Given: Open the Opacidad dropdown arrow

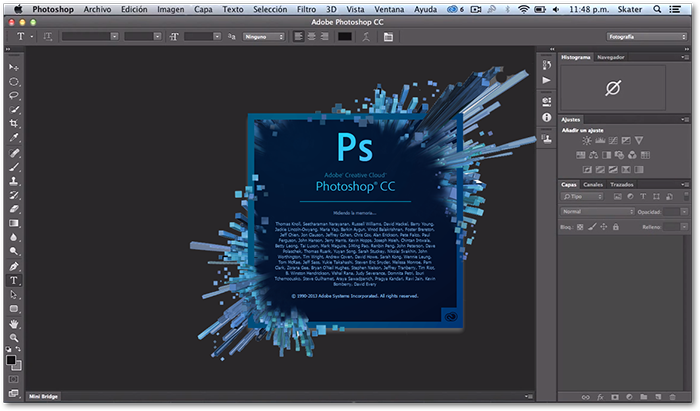Looking at the screenshot, I should point(684,212).
